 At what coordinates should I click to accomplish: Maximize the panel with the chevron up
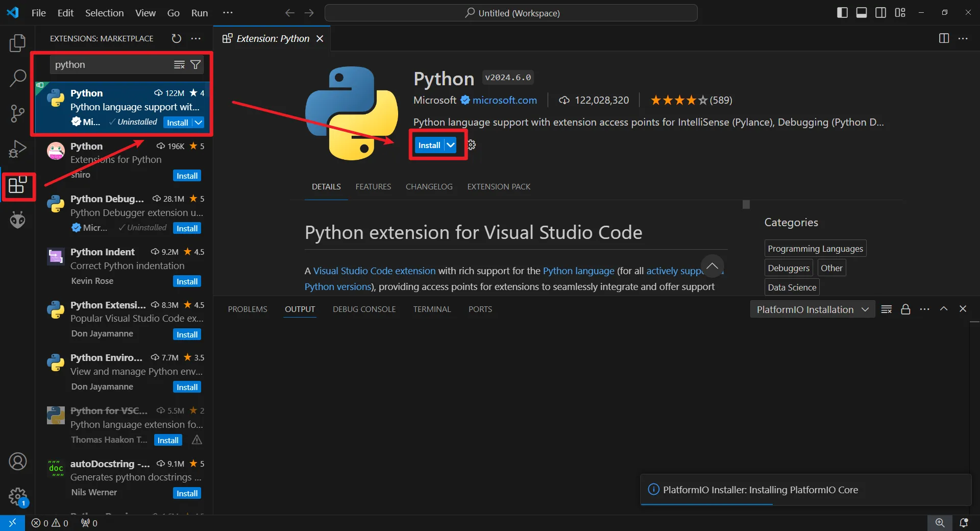tap(944, 309)
